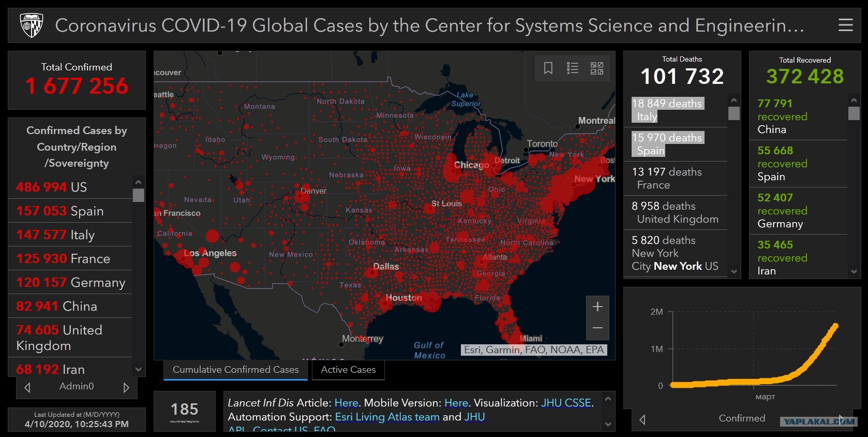Screen dimensions: 868x437
Task: Select China with 82 941 confirmed cases
Action: [x=70, y=306]
